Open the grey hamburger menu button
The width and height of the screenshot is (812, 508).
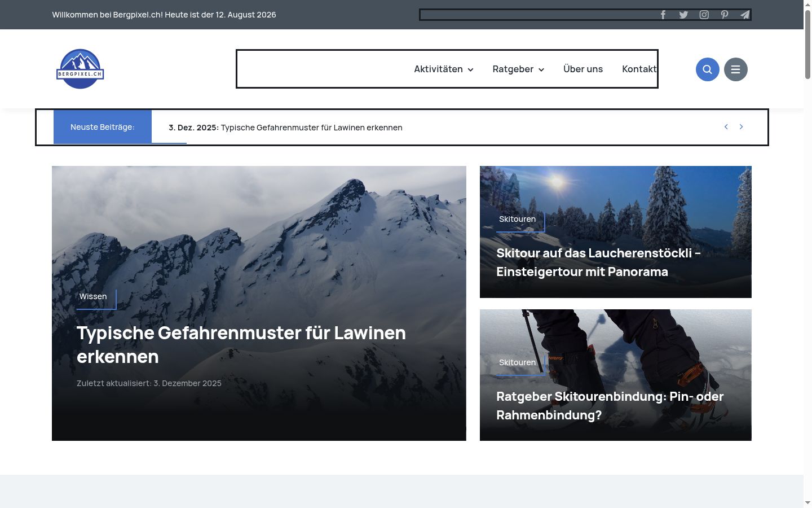point(736,69)
